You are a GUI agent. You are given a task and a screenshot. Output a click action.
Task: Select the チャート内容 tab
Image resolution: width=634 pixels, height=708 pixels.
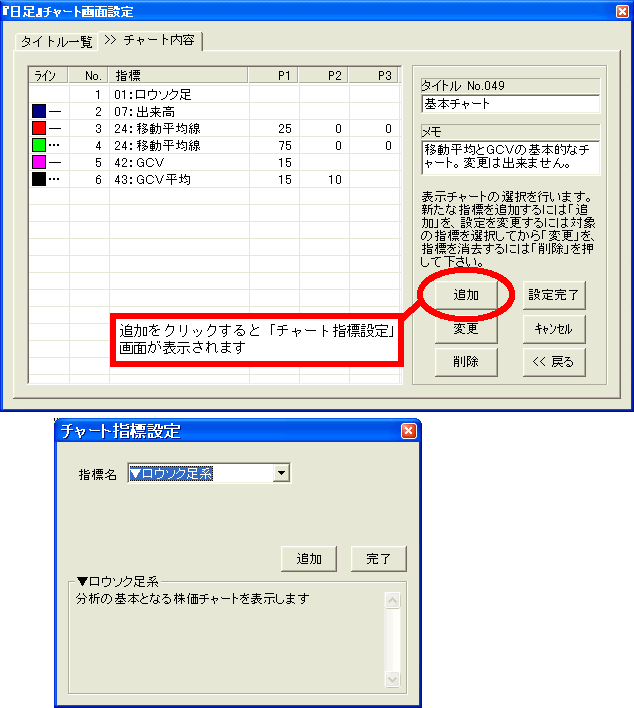[x=160, y=41]
